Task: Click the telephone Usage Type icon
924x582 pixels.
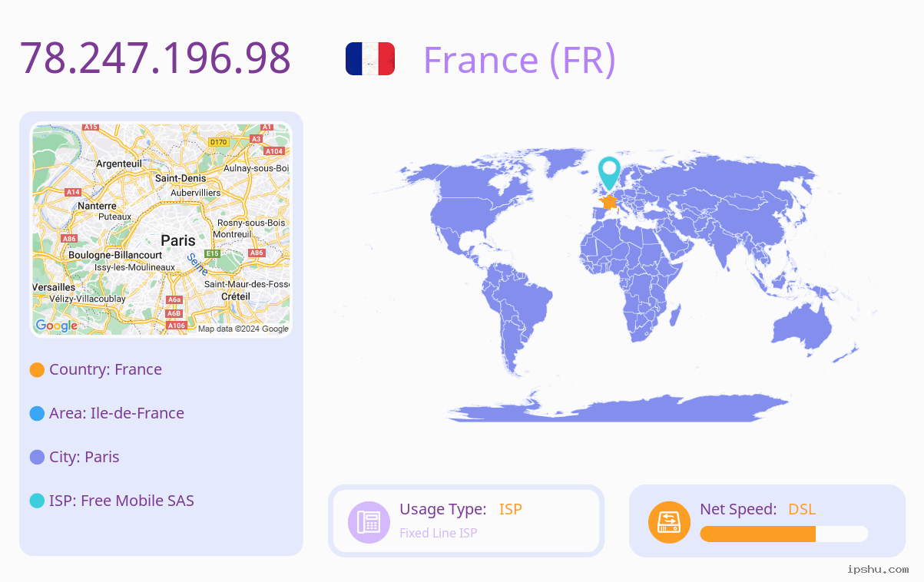Action: point(369,522)
